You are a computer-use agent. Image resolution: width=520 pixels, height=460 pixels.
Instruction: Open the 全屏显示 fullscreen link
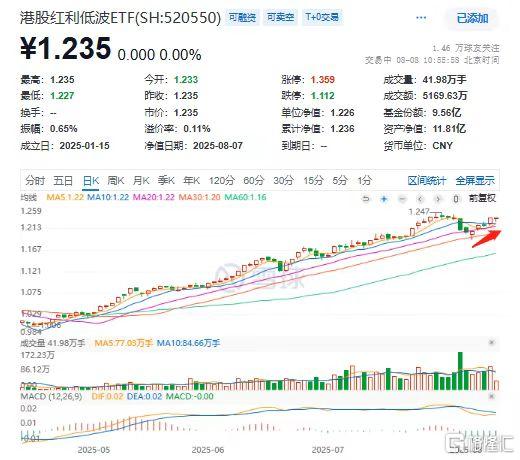[x=475, y=181]
